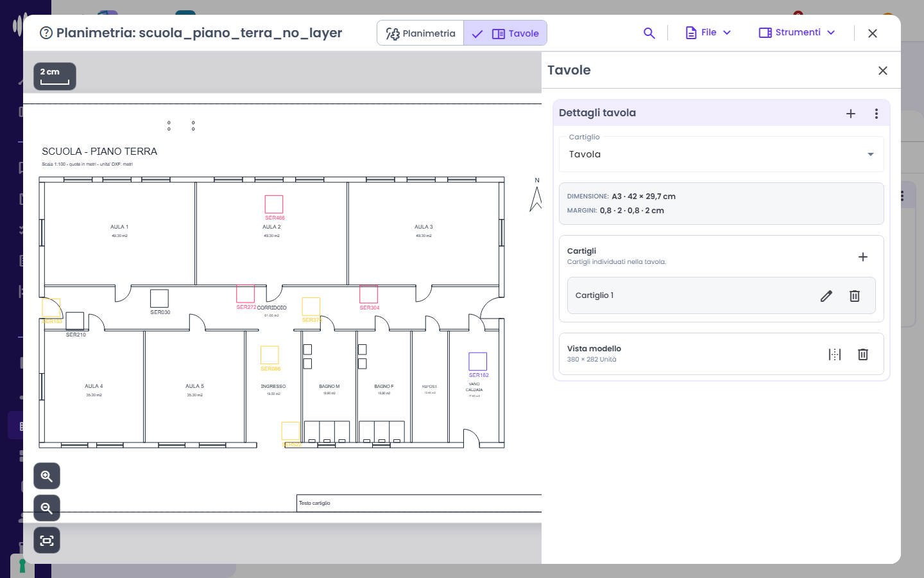The height and width of the screenshot is (578, 924).
Task: Click SCUOLA - PIANO TERRA title text
Action: pyautogui.click(x=99, y=152)
